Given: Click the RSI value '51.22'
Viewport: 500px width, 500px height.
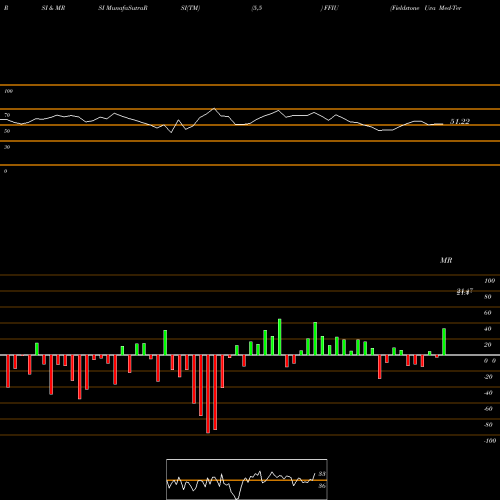Looking at the screenshot, I should pyautogui.click(x=460, y=122).
